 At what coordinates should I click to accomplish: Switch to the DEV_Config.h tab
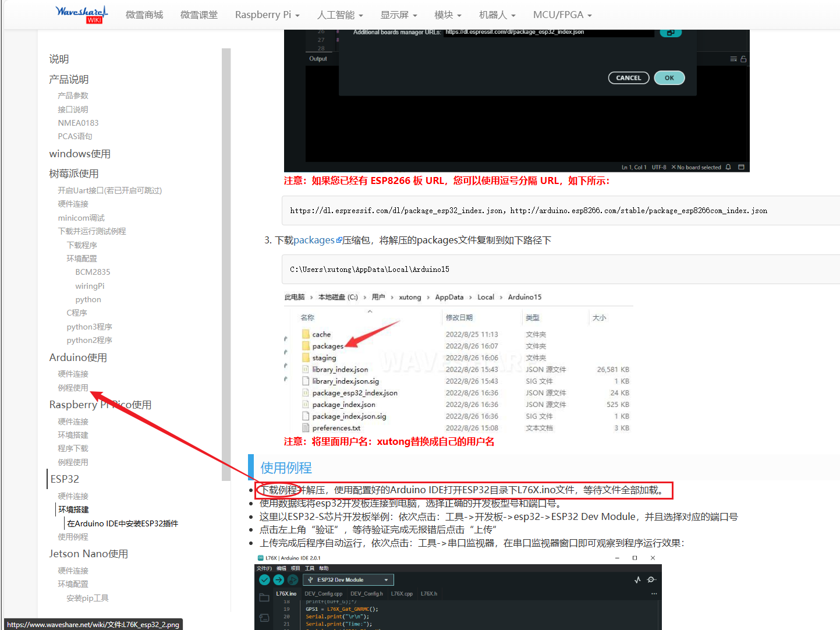tap(367, 594)
